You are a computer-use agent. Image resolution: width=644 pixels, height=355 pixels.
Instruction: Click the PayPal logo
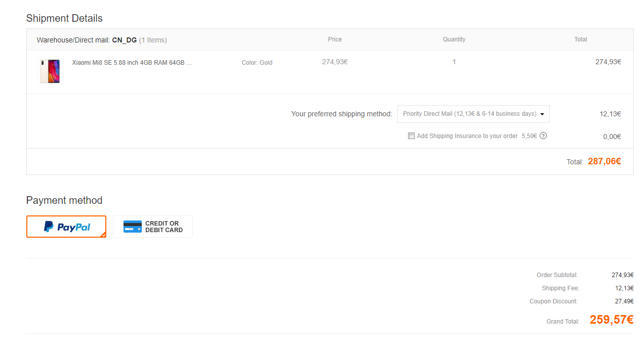tap(67, 227)
